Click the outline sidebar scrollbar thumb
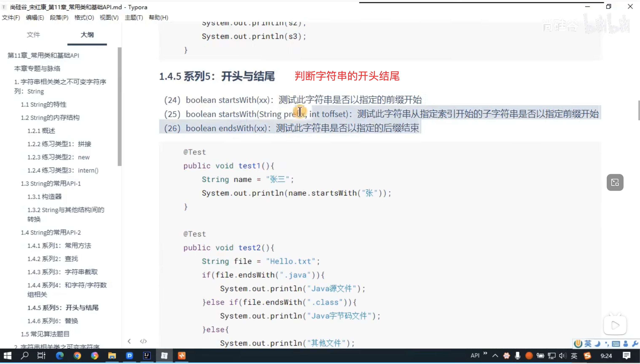640x364 pixels. point(119,106)
